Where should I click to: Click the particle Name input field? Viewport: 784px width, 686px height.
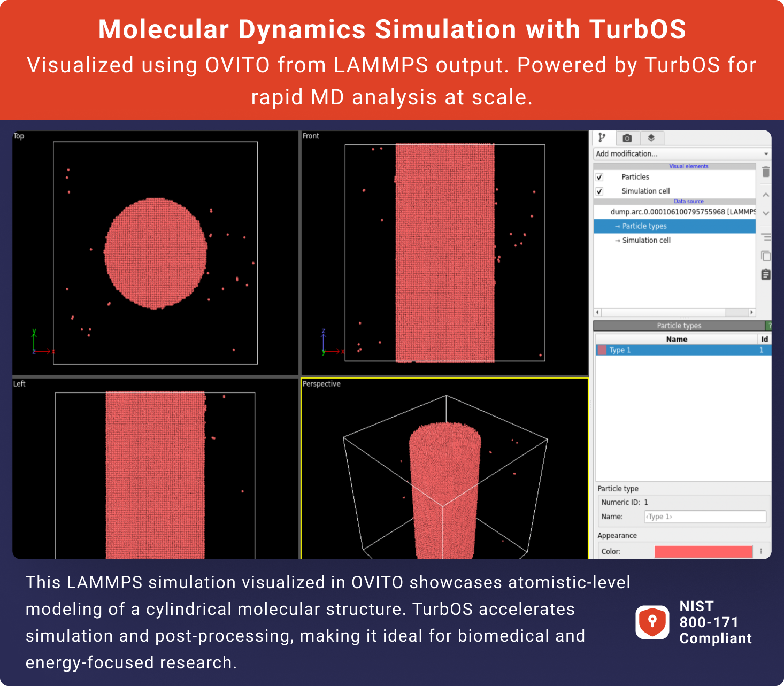(705, 517)
